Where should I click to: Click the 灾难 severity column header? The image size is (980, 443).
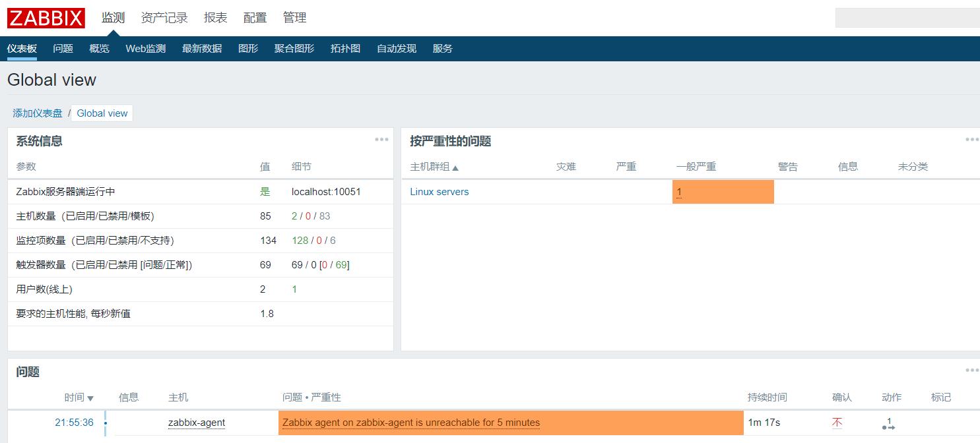566,167
